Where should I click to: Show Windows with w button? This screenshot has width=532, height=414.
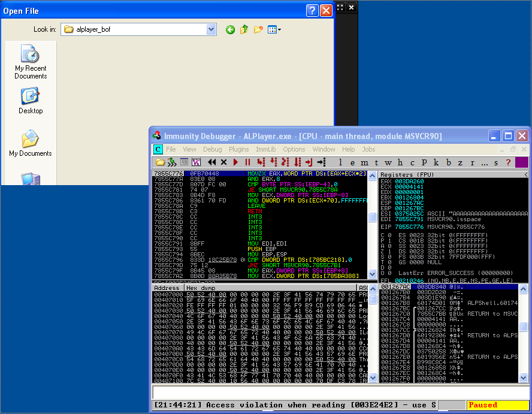[x=388, y=162]
